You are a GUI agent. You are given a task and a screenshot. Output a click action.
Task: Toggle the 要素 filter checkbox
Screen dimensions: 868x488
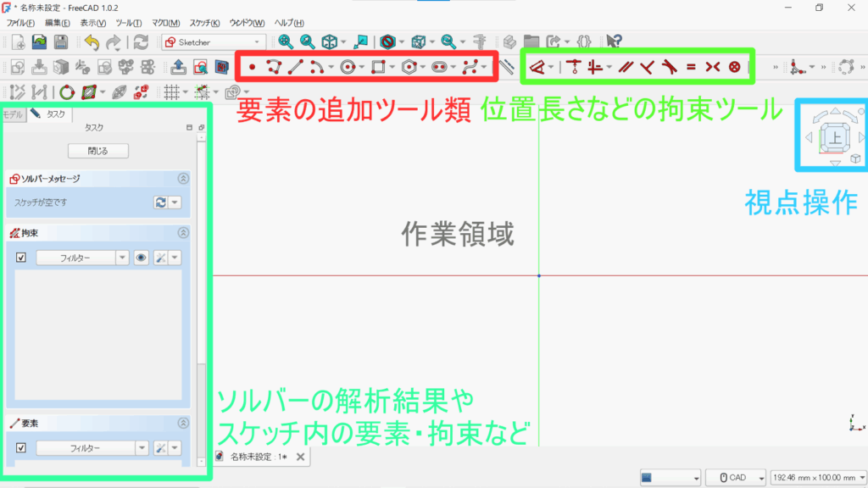click(x=21, y=447)
